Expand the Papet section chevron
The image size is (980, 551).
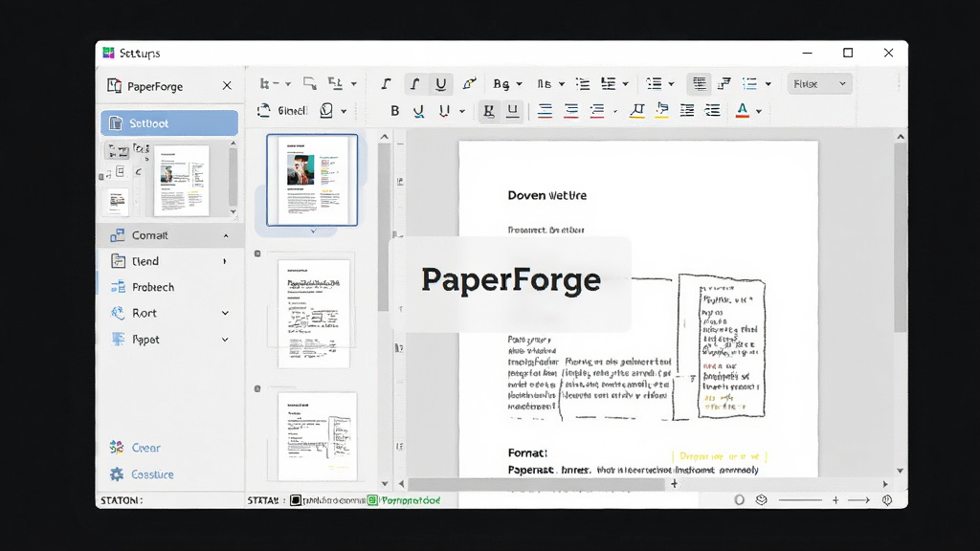(225, 340)
